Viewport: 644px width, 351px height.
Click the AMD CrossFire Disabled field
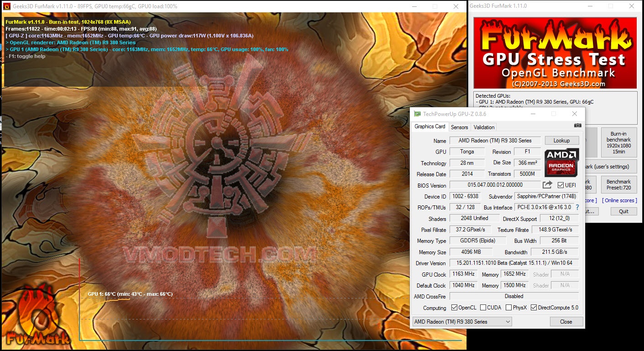tap(514, 296)
